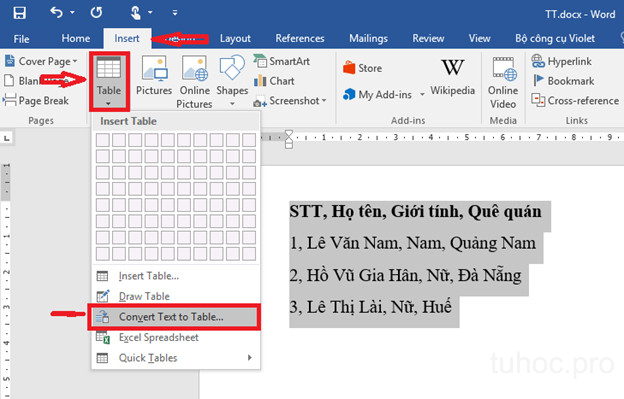Insert a Hyperlink
Screen dimensions: 624x399
tap(562, 61)
